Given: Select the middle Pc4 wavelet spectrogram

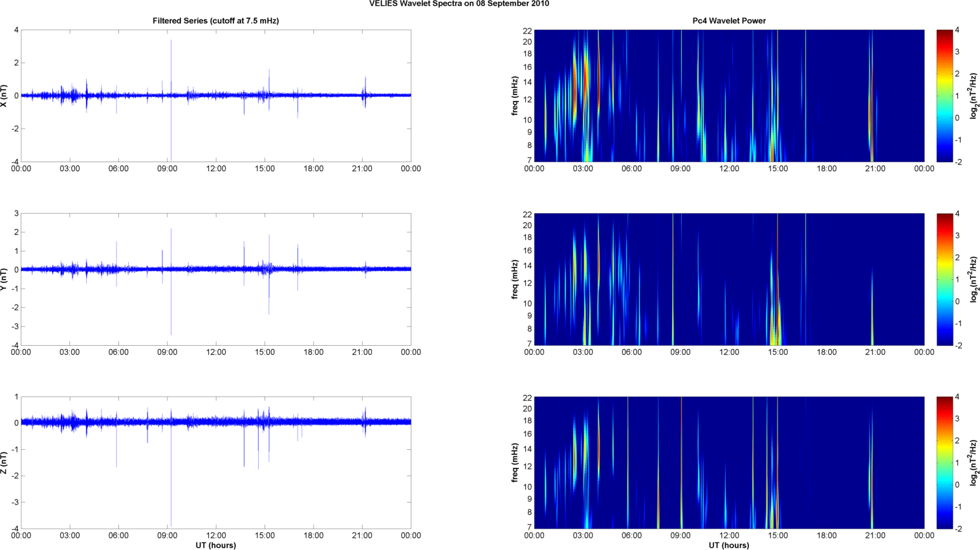Looking at the screenshot, I should point(729,279).
